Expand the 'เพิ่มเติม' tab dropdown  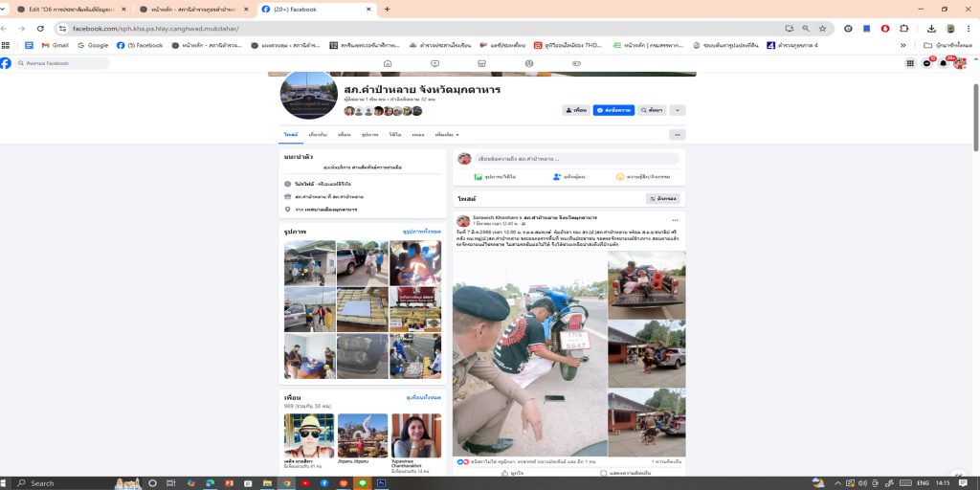coord(447,135)
